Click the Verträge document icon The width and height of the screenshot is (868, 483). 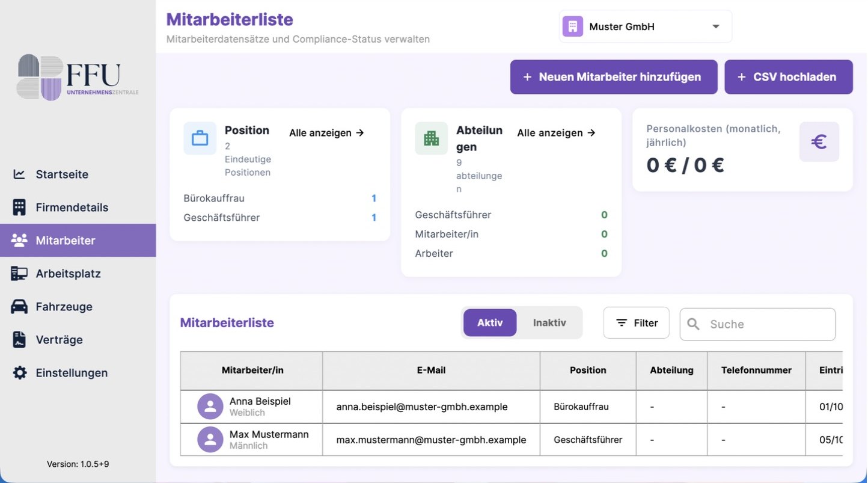[x=19, y=340]
